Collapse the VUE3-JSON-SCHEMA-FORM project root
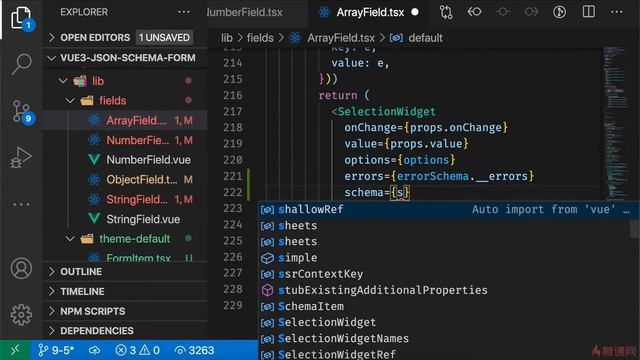 pyautogui.click(x=125, y=58)
